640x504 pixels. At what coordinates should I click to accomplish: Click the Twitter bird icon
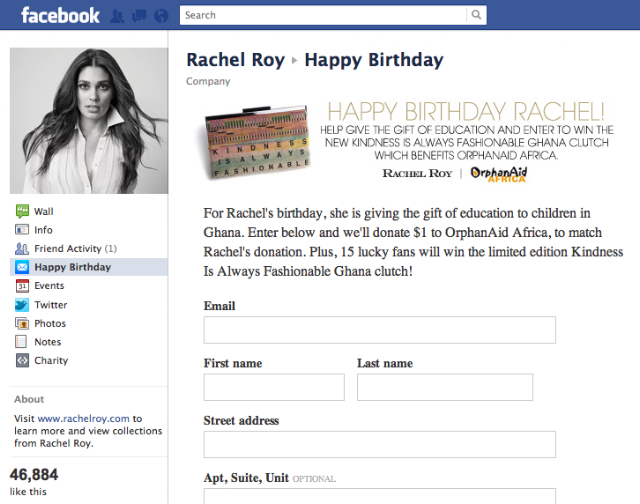click(x=22, y=305)
